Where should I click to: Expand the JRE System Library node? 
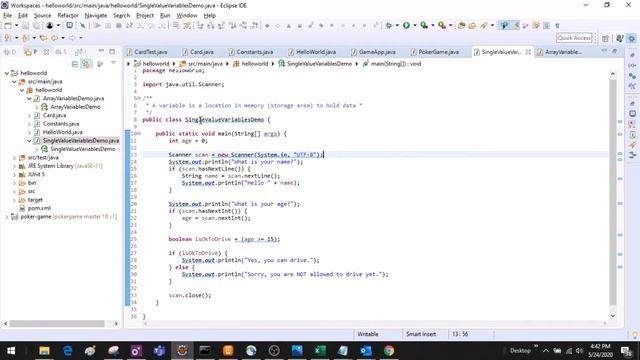pos(14,166)
